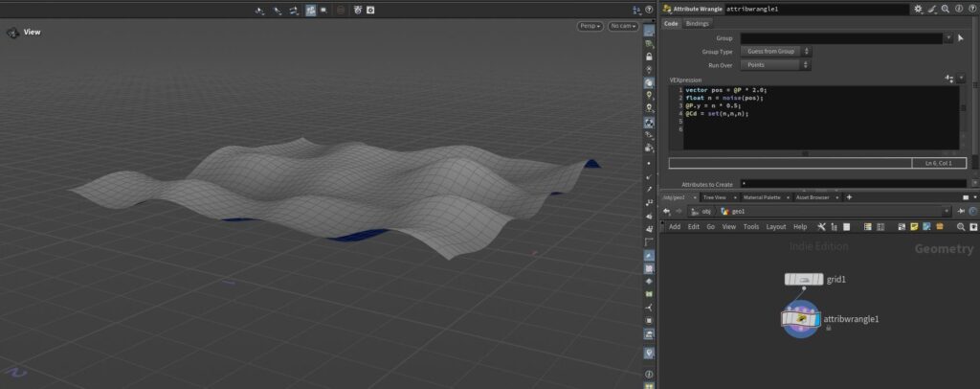Click the group selection arrow icon

(960, 38)
